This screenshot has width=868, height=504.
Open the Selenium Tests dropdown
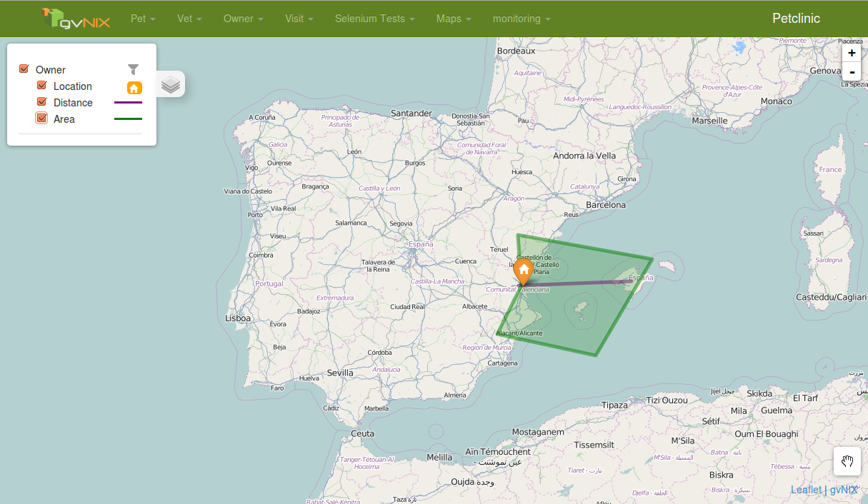pos(374,19)
